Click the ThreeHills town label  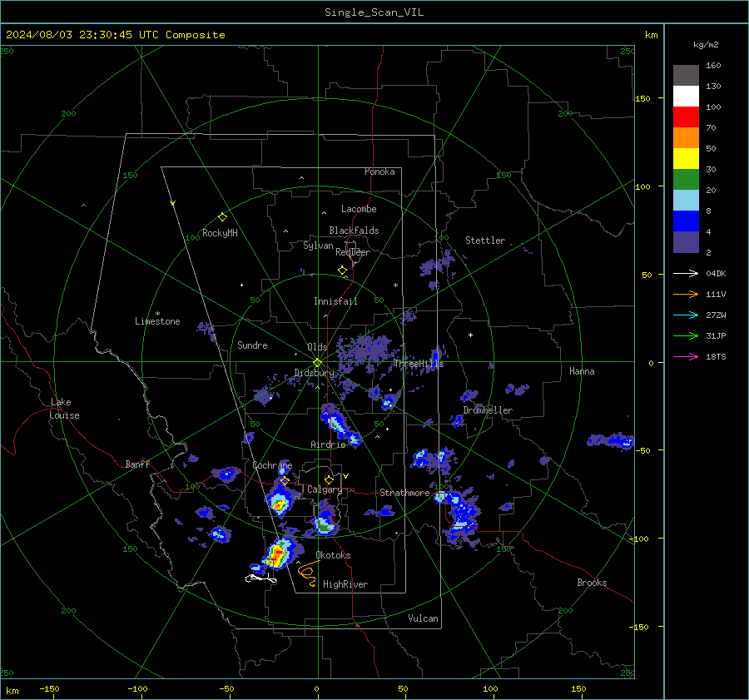tap(419, 364)
